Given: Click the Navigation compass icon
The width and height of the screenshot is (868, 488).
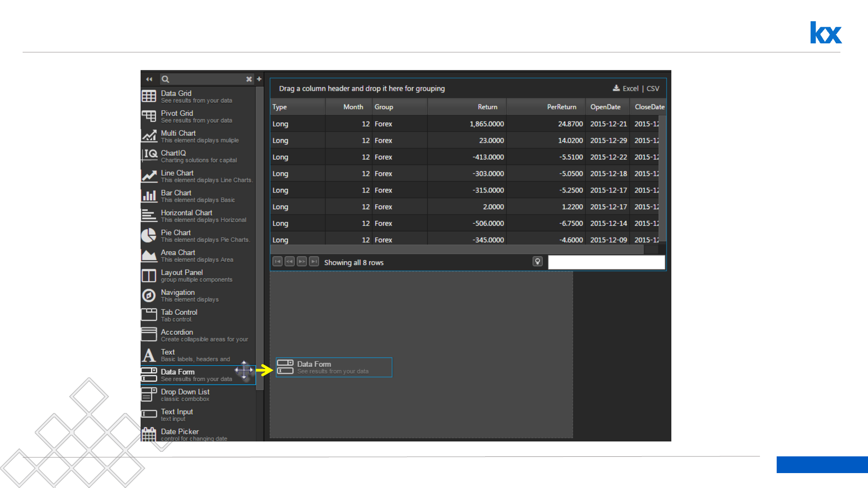Looking at the screenshot, I should pyautogui.click(x=149, y=296).
